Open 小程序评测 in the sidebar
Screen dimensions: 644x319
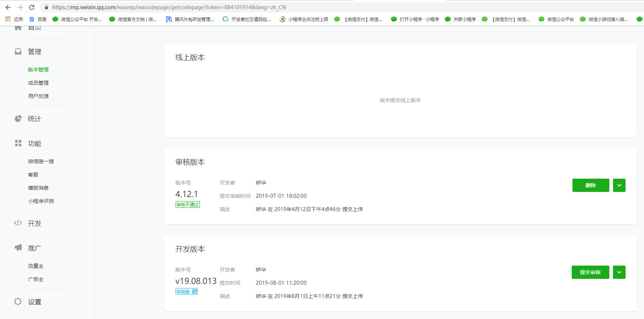[41, 201]
